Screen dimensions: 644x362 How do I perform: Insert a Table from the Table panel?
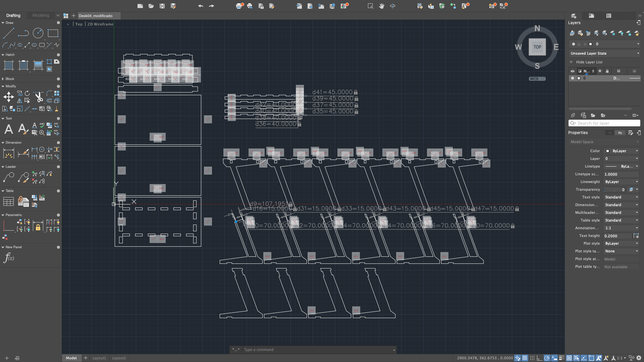click(x=8, y=201)
